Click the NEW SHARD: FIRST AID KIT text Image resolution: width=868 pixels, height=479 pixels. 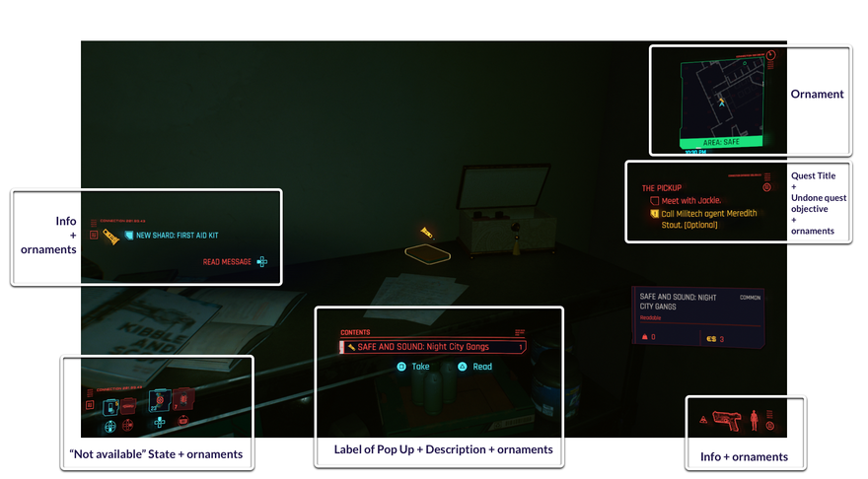point(178,236)
